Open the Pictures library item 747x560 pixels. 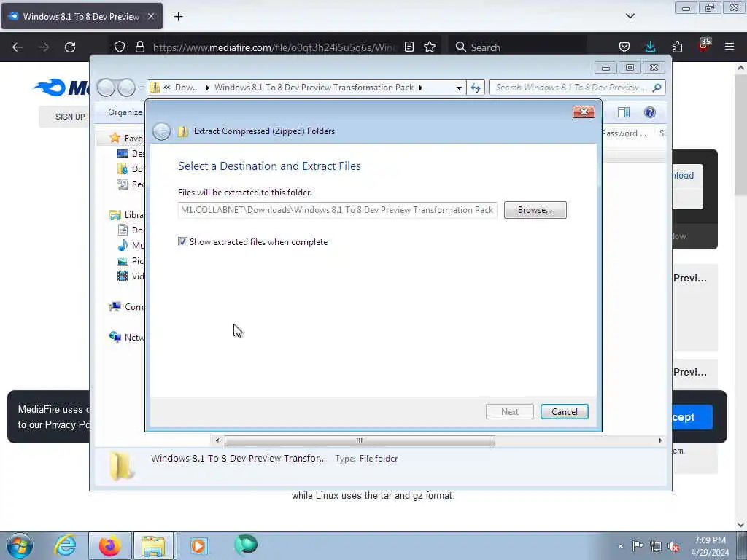click(x=131, y=261)
